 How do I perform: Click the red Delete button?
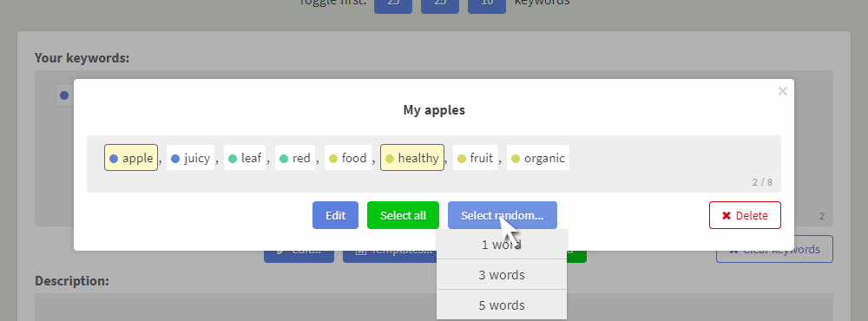745,215
